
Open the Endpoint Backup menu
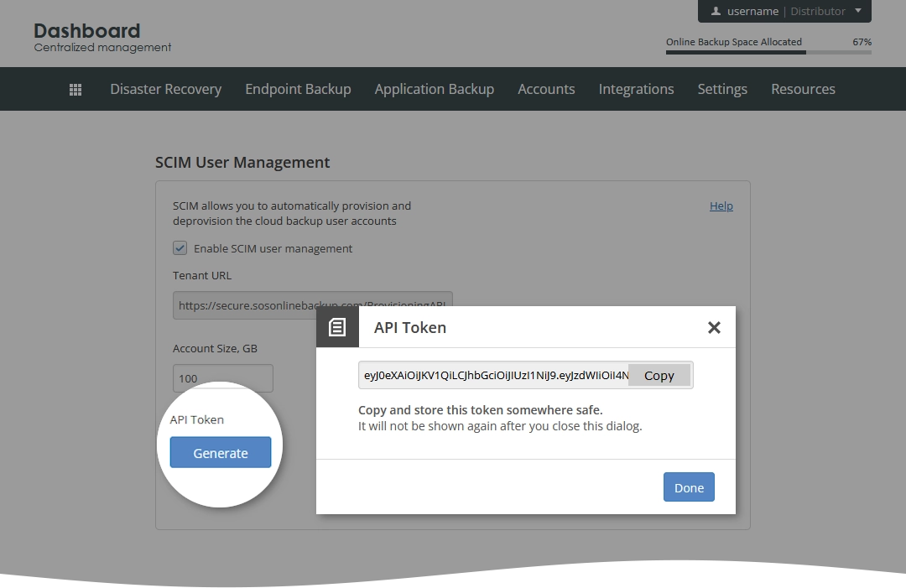(x=298, y=89)
